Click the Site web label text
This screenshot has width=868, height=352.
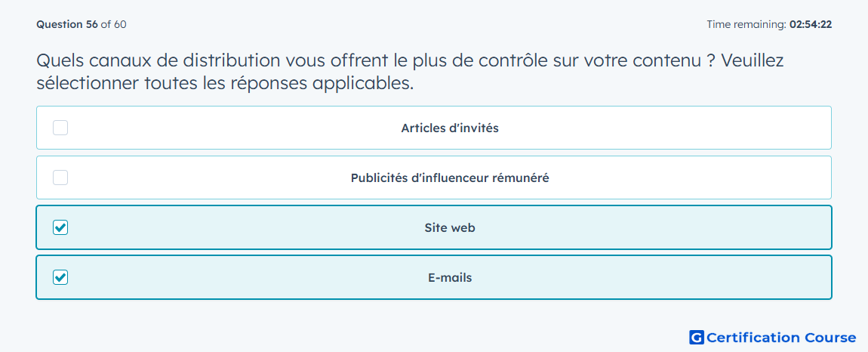click(x=450, y=228)
